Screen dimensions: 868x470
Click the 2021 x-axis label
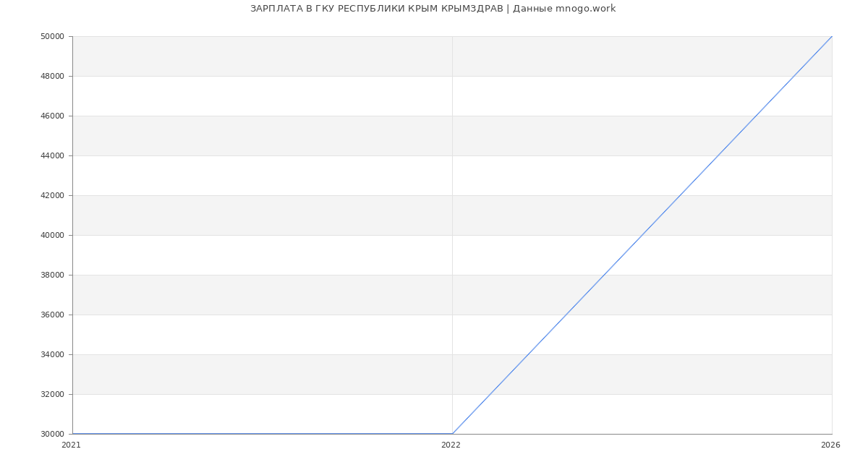coord(72,445)
